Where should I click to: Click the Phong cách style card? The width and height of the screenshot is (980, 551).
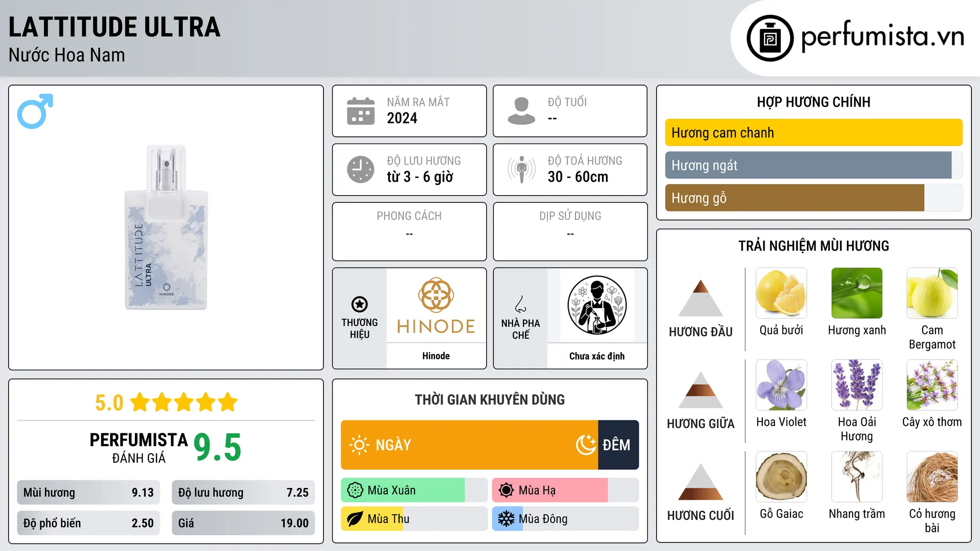coord(409,231)
